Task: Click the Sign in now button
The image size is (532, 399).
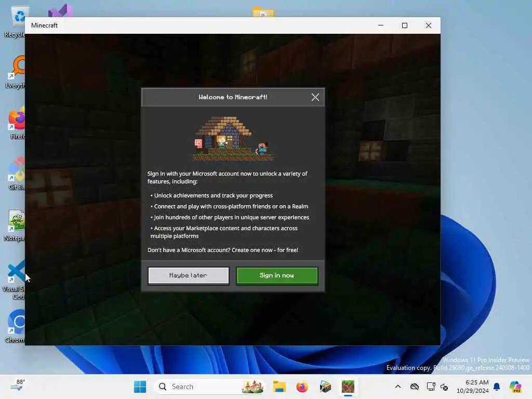Action: click(x=277, y=275)
